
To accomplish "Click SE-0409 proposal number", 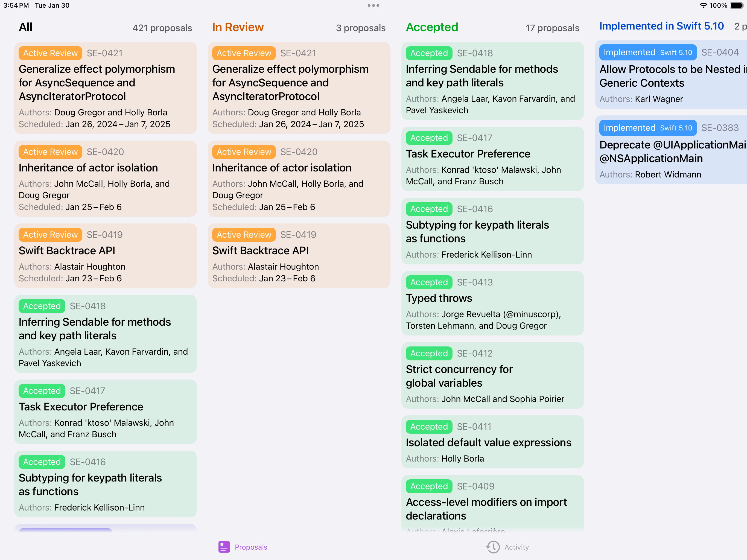I will [475, 486].
